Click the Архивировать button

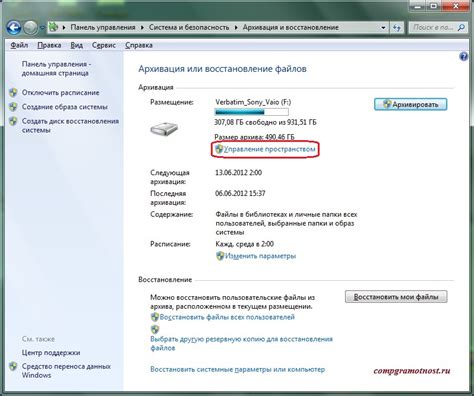tap(410, 104)
